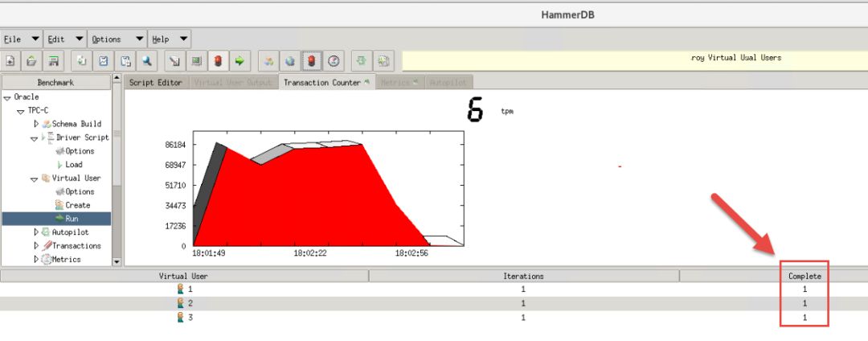Screen dimensions: 868x341
Task: Open the Edit menu
Action: (x=65, y=39)
